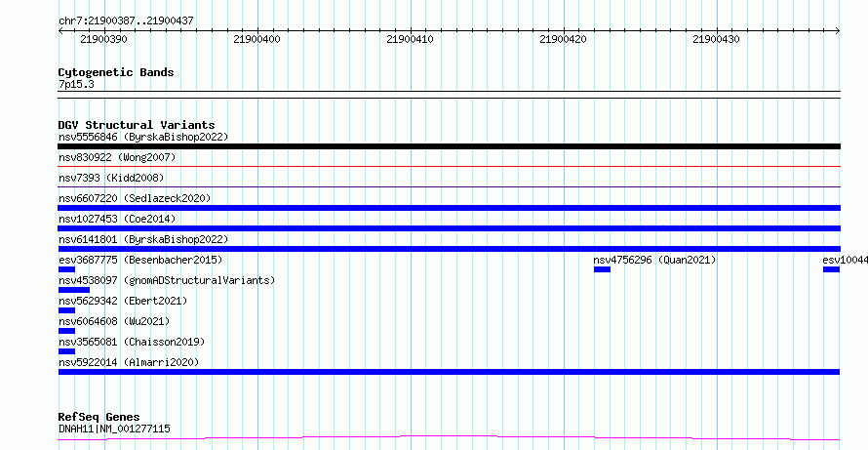
Task: Open variant label nsv5922014 (Almarri2020)
Action: [129, 362]
